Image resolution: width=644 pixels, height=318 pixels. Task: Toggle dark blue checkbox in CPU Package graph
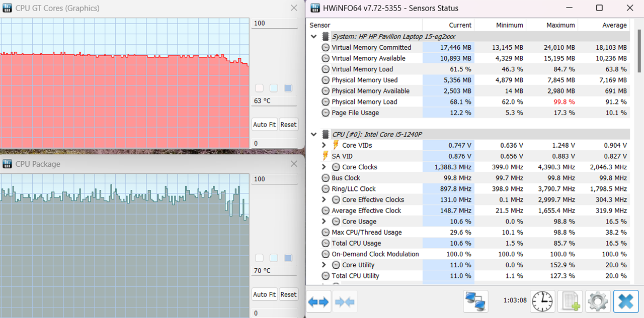pyautogui.click(x=288, y=258)
